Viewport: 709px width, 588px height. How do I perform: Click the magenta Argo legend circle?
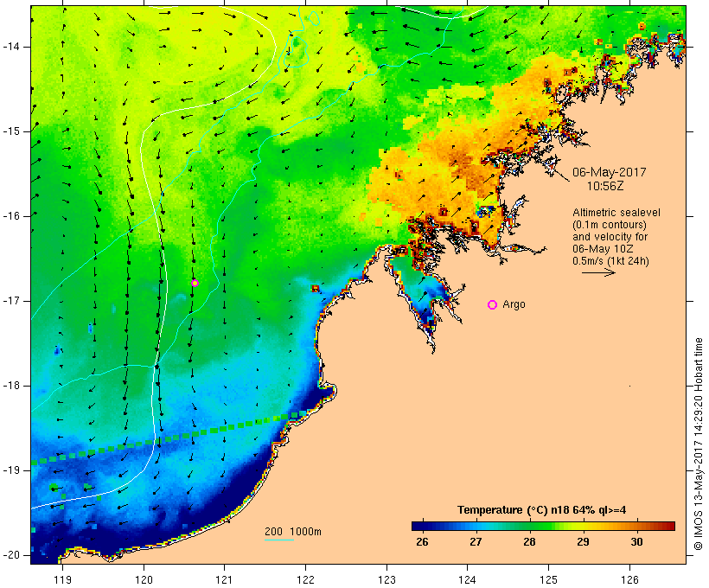(493, 305)
